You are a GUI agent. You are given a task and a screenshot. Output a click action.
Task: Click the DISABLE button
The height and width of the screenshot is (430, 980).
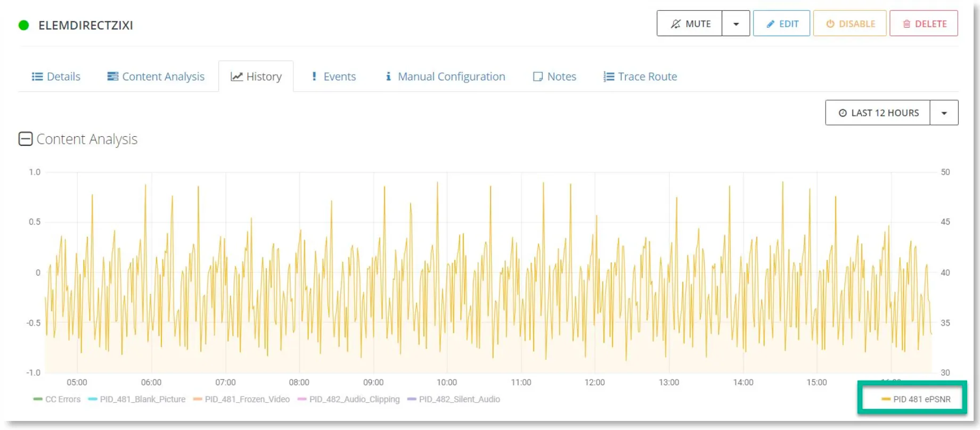[850, 23]
